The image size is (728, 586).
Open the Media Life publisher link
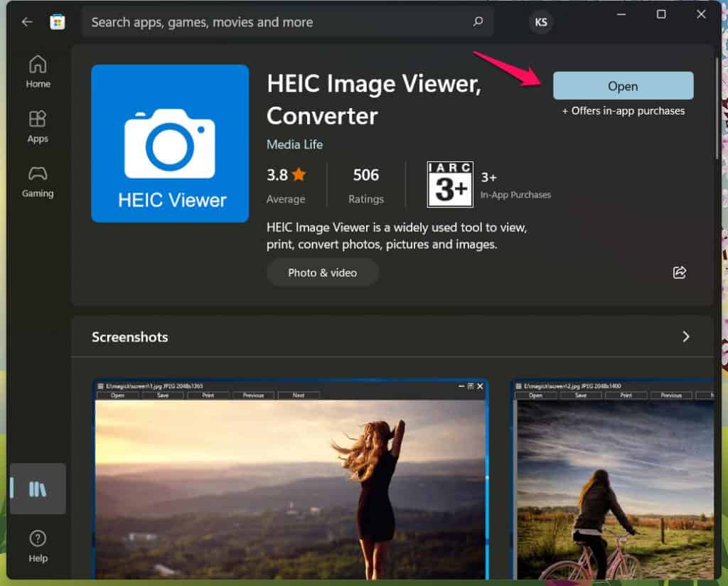(x=294, y=144)
